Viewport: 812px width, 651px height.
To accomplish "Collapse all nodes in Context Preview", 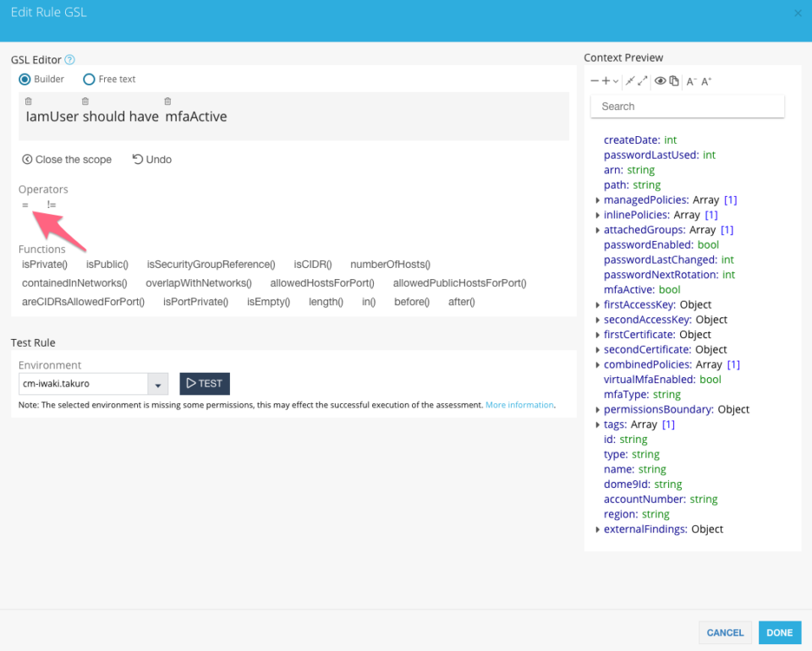I will click(x=595, y=81).
